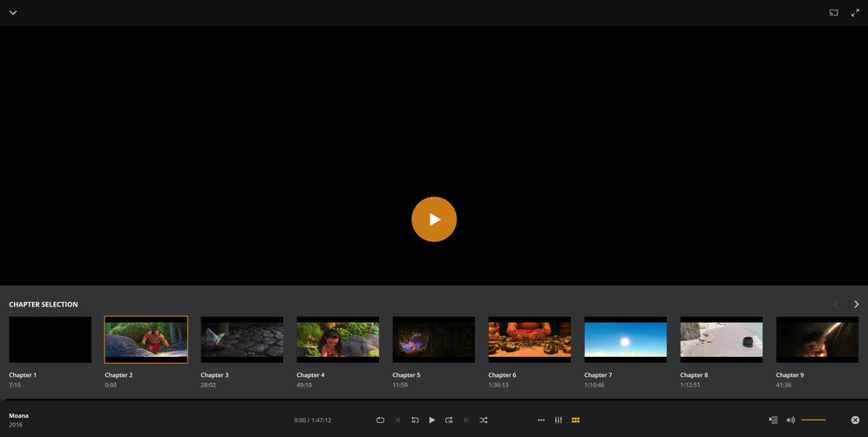868x437 pixels.
Task: Click the "Chapter 8" label text
Action: point(694,375)
